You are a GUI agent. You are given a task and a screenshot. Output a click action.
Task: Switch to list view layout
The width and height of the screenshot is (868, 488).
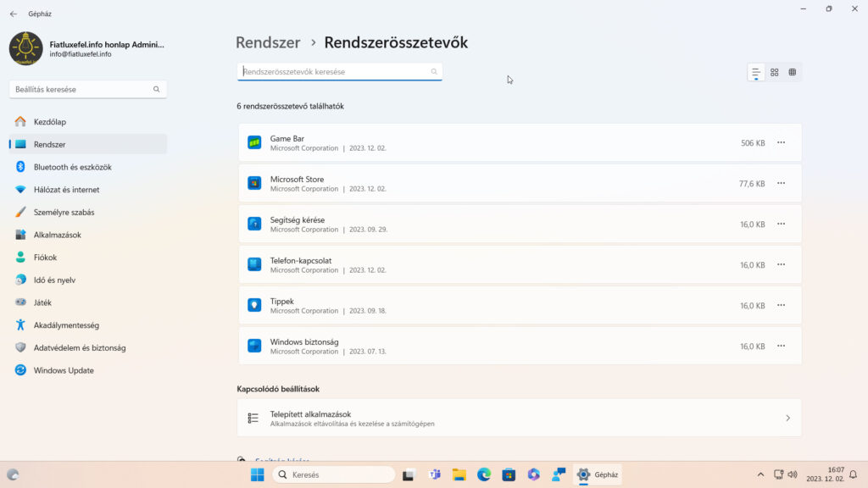[x=755, y=73]
